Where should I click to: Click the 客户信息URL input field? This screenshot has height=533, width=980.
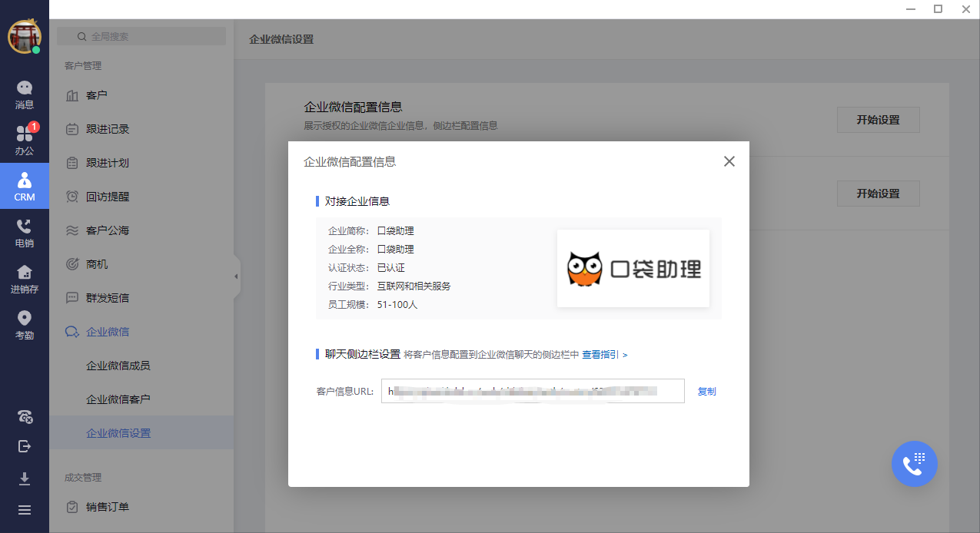click(x=533, y=391)
